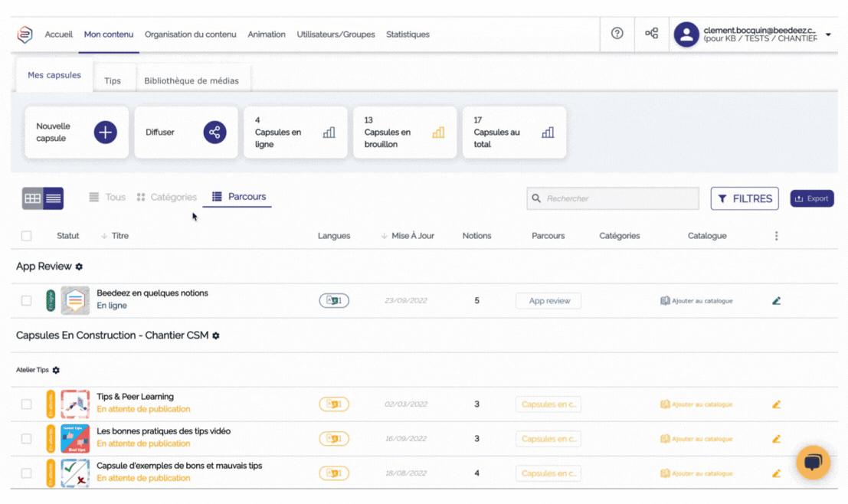Screen dimensions: 848x504
Task: Switch to the Bibliothèque de médias tab
Action: point(192,80)
